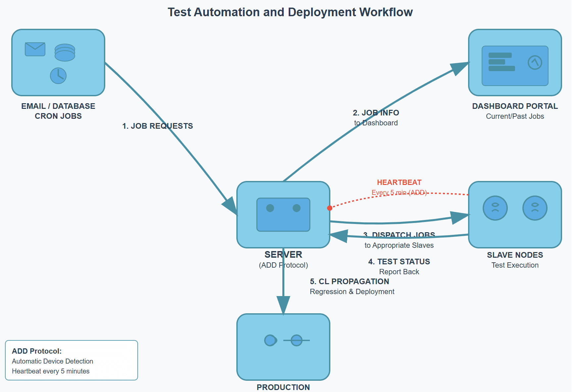572x392 pixels.
Task: Click the server's left eye dot
Action: 270,208
